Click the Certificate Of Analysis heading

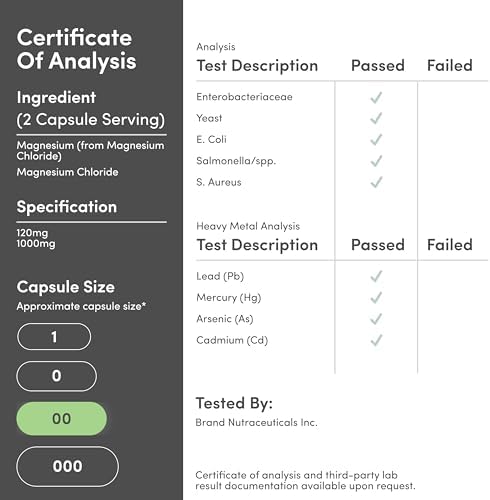pyautogui.click(x=76, y=49)
